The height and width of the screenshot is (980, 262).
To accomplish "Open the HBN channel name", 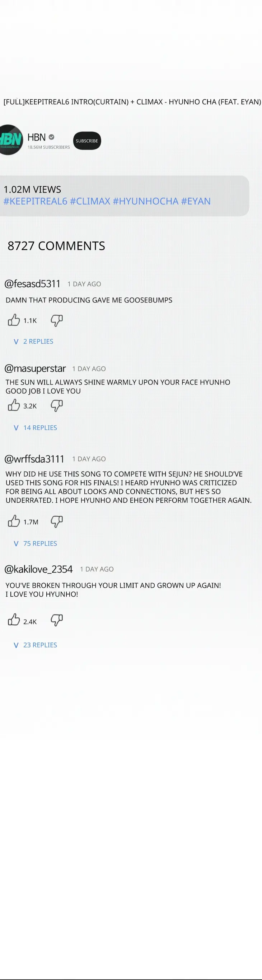I will tap(37, 137).
